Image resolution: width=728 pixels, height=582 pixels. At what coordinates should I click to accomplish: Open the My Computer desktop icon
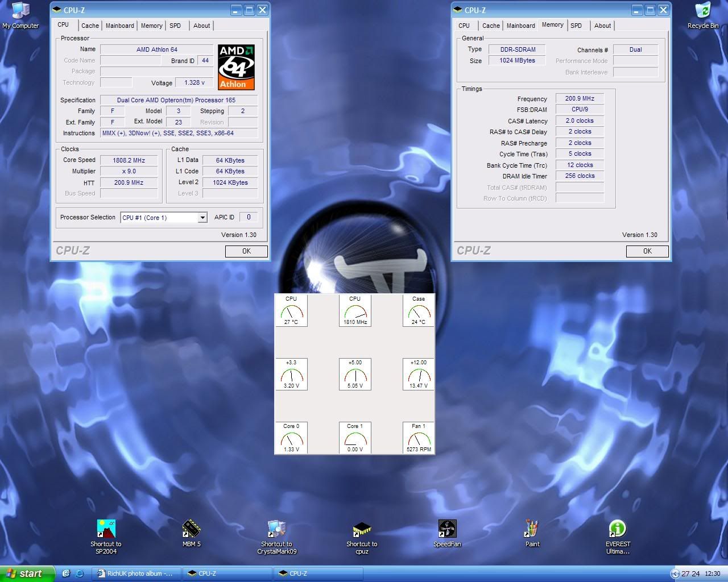click(x=20, y=11)
